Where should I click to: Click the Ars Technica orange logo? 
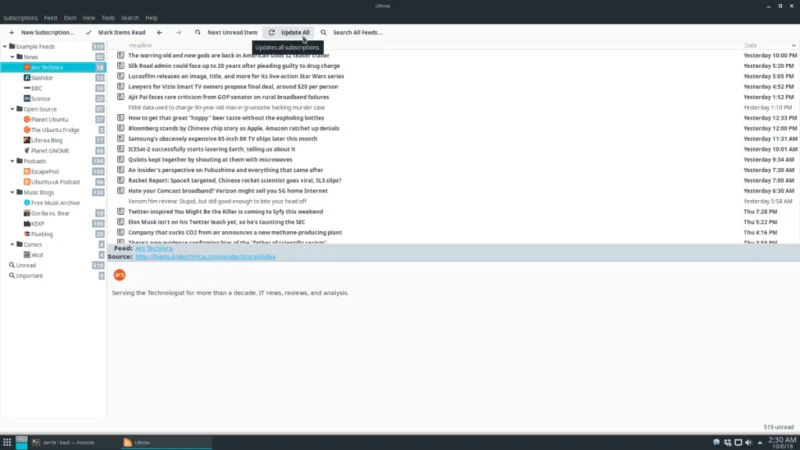119,275
